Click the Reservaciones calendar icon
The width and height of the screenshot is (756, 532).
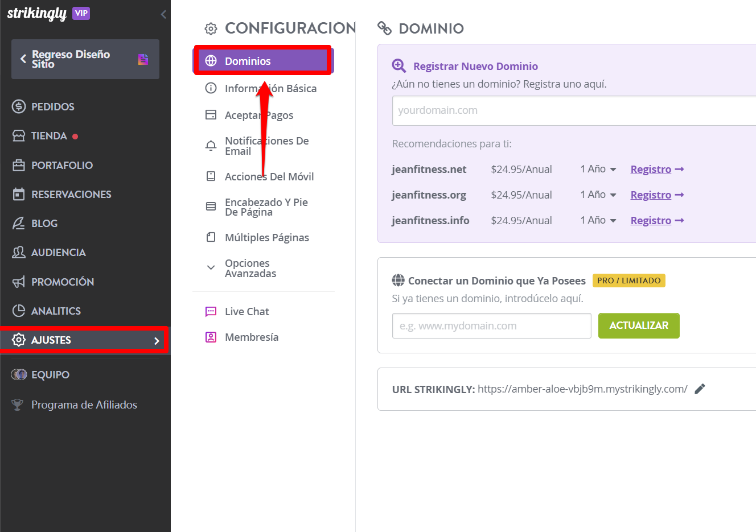tap(19, 194)
